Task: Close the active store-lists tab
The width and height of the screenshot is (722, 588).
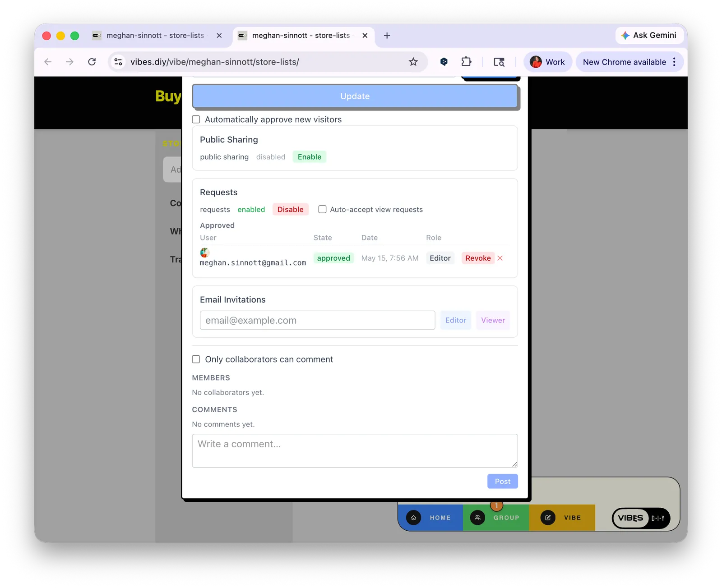Action: (x=365, y=36)
